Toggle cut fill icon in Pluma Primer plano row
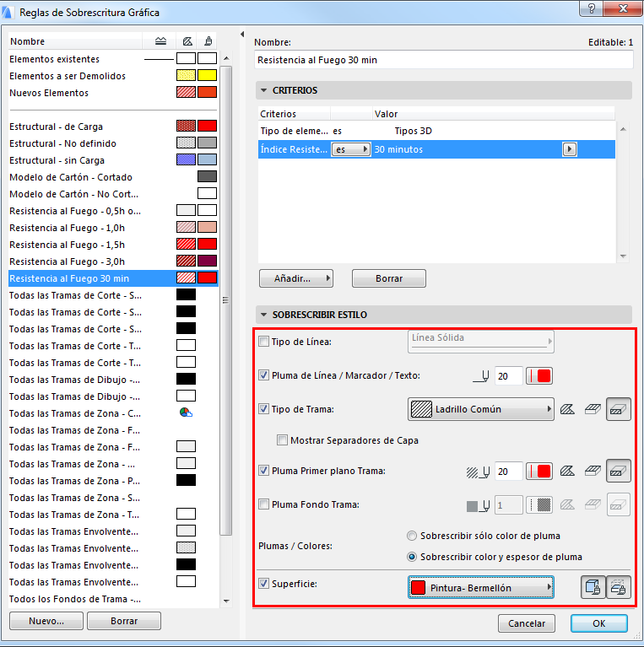644x647 pixels. (618, 471)
